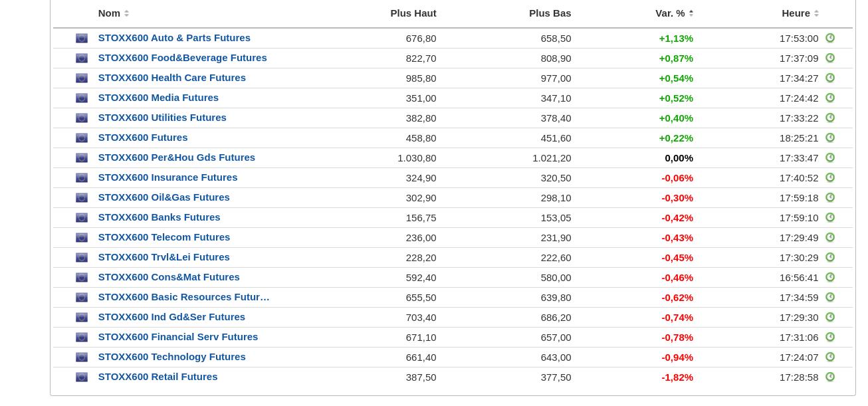Click the Plus Haut column header
The image size is (868, 406).
(x=413, y=13)
